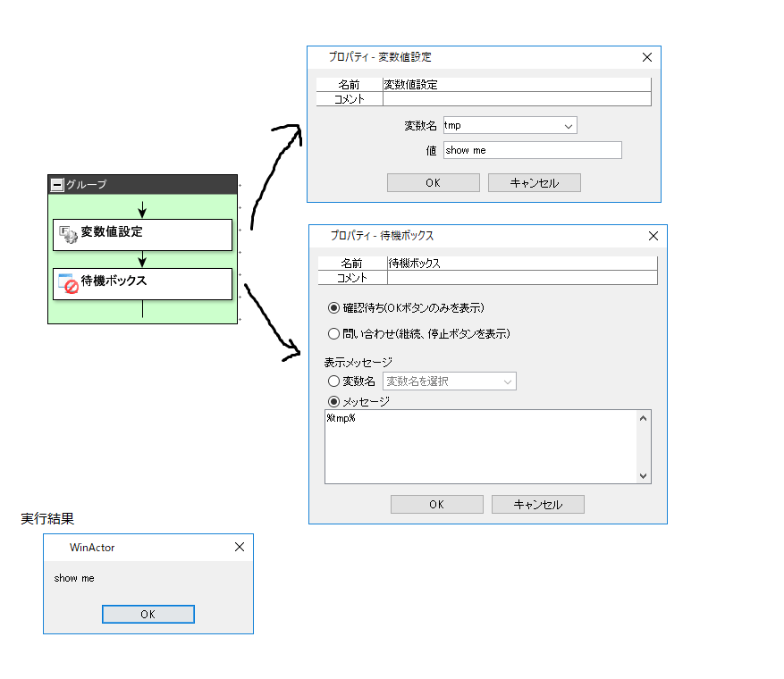Close the WinActor message dialog

(x=240, y=547)
